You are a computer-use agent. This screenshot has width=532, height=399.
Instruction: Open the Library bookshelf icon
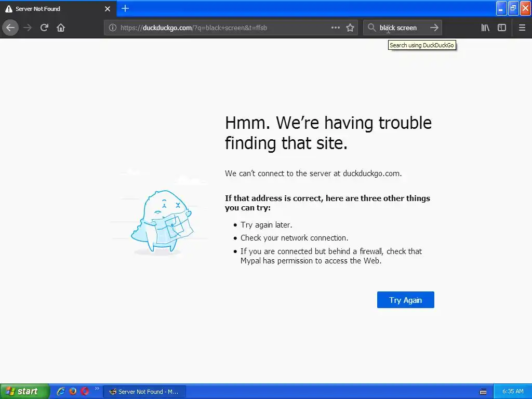coord(485,28)
